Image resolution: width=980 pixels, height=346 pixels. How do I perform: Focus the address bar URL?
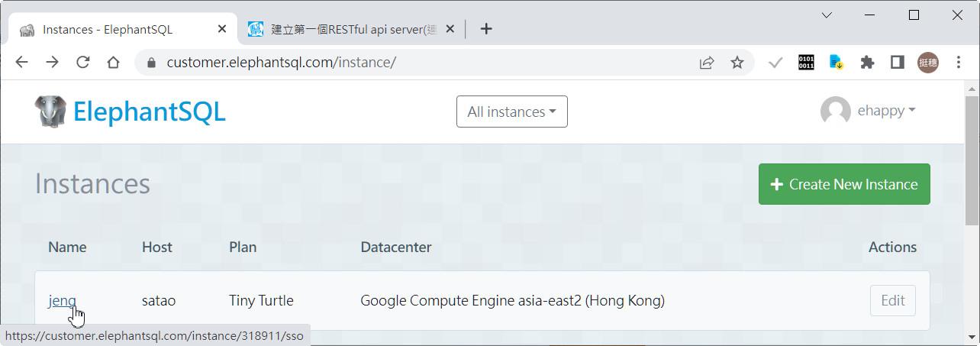point(282,63)
